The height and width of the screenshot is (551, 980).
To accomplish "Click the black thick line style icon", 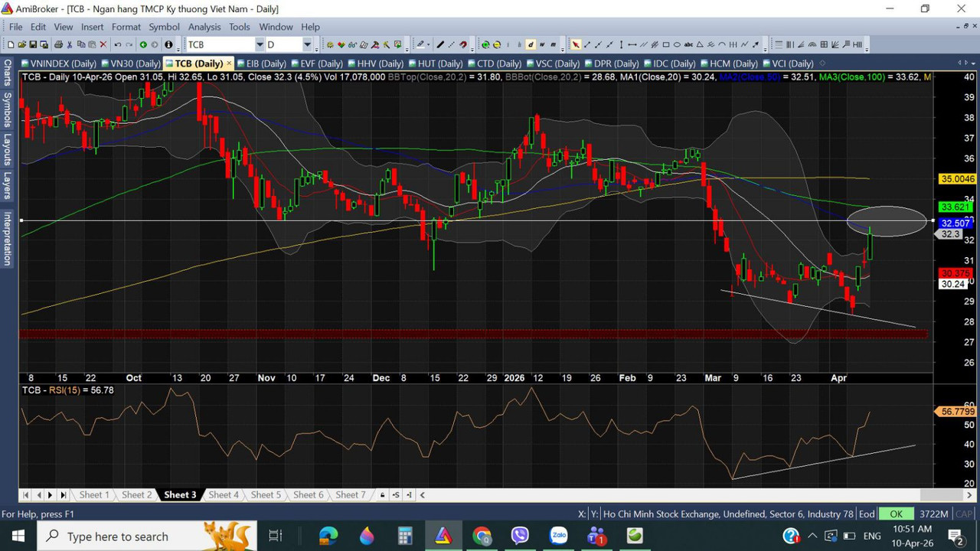I will pos(440,44).
